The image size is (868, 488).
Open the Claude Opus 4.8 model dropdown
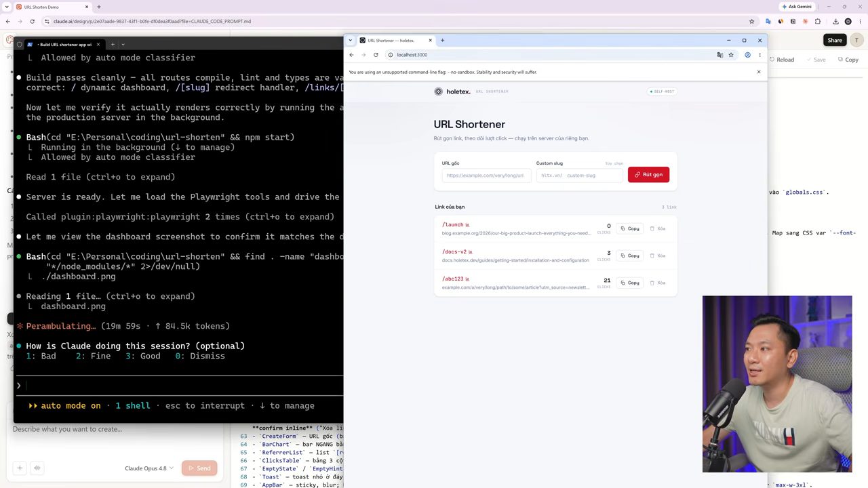[x=149, y=468]
